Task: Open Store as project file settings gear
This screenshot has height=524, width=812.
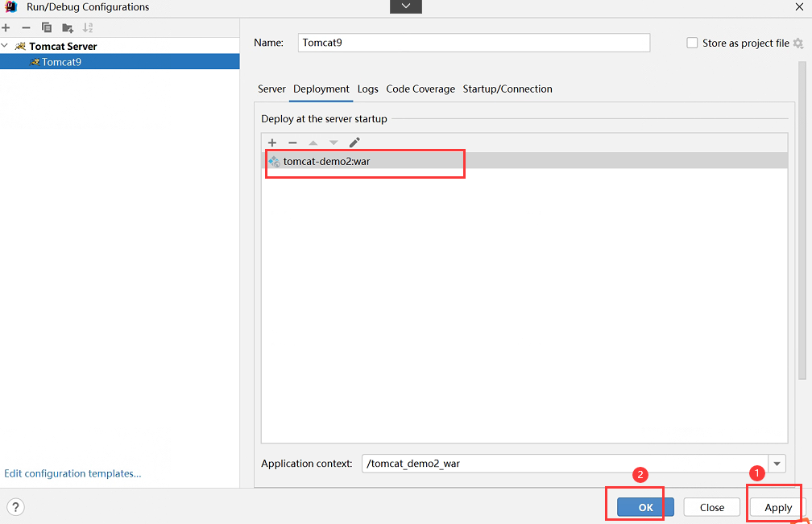Action: [x=798, y=43]
